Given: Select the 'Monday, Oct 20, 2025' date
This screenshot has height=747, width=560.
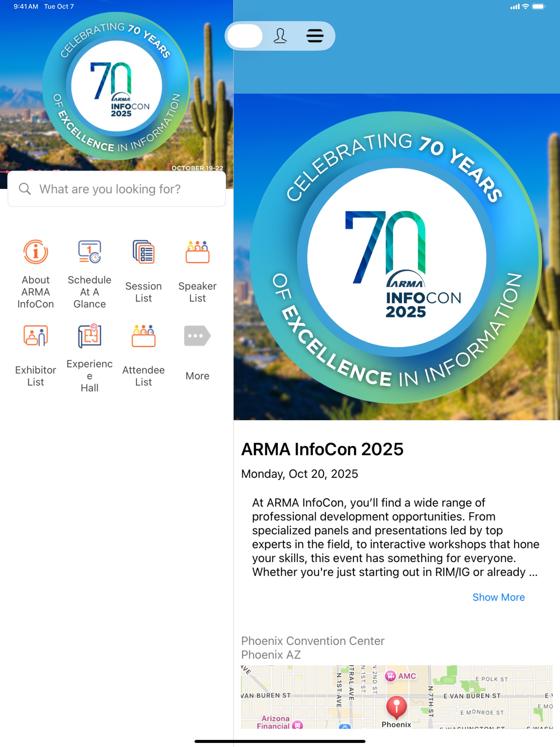Looking at the screenshot, I should coord(300,474).
